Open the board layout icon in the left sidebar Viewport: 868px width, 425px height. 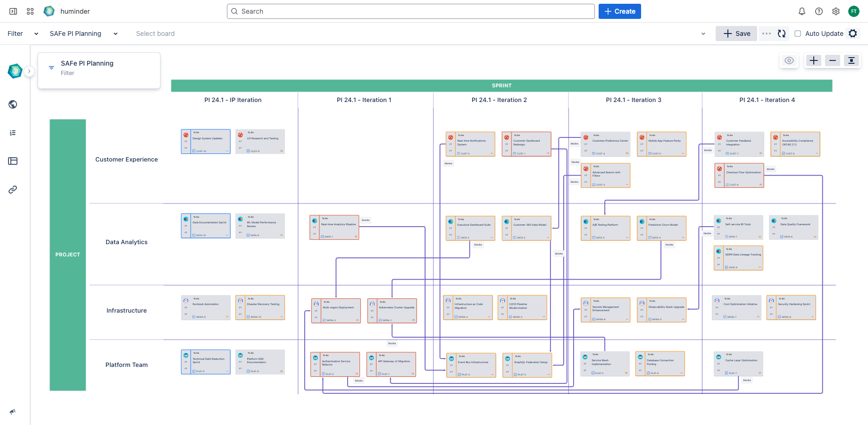(13, 161)
